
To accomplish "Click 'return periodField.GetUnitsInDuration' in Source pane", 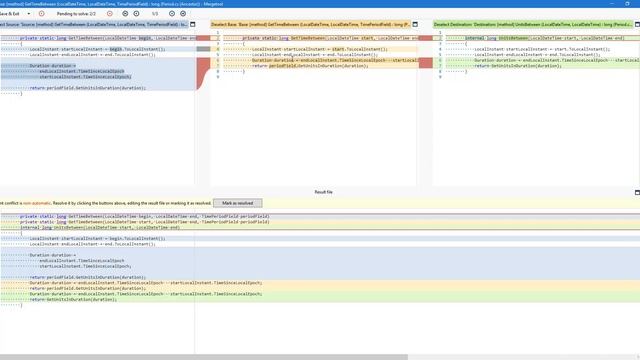I will 87,88.
